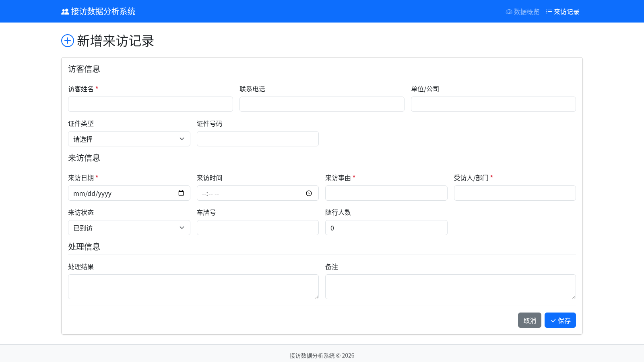This screenshot has width=644, height=362.
Task: Click the 保存 button
Action: 560,320
